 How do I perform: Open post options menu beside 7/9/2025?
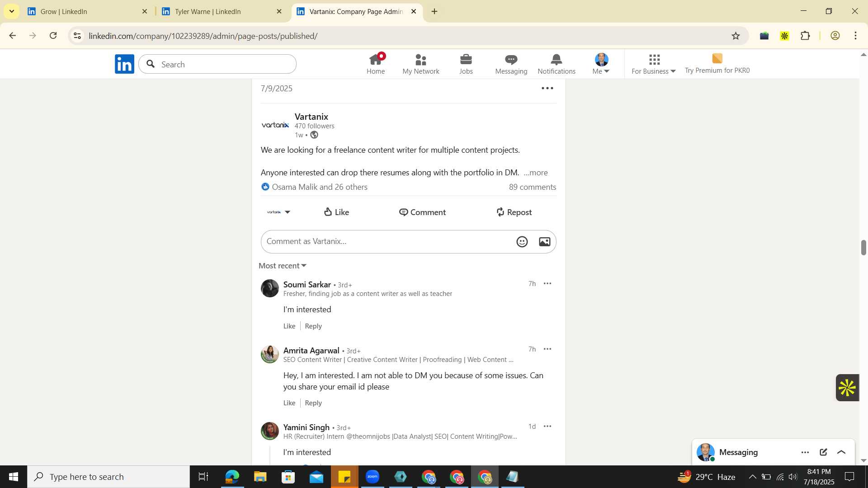[547, 88]
